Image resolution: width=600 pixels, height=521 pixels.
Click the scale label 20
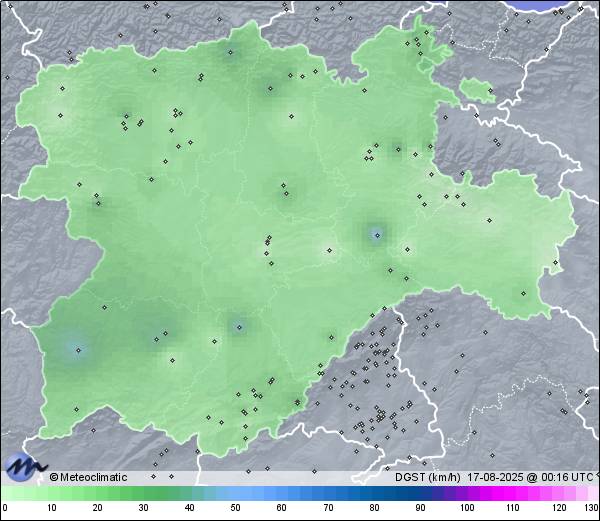(98, 508)
